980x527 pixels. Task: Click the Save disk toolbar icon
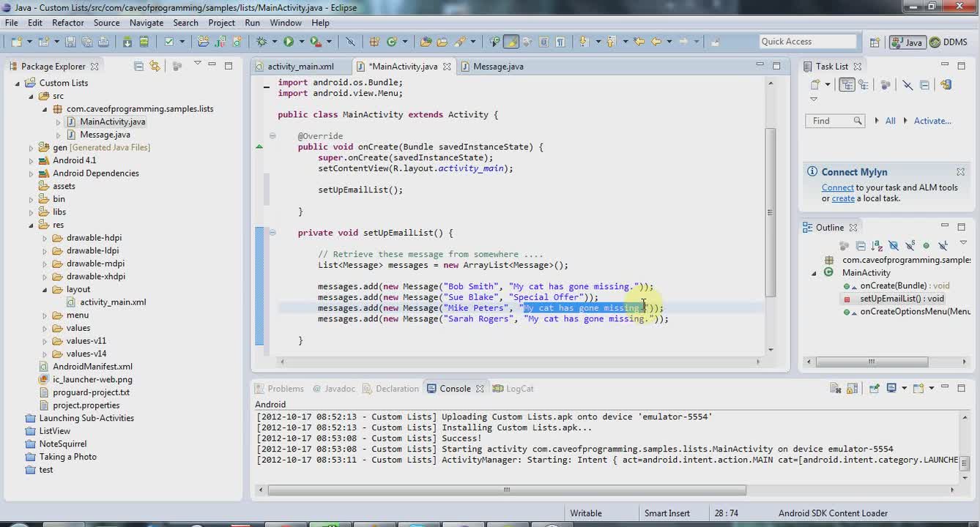pos(70,42)
